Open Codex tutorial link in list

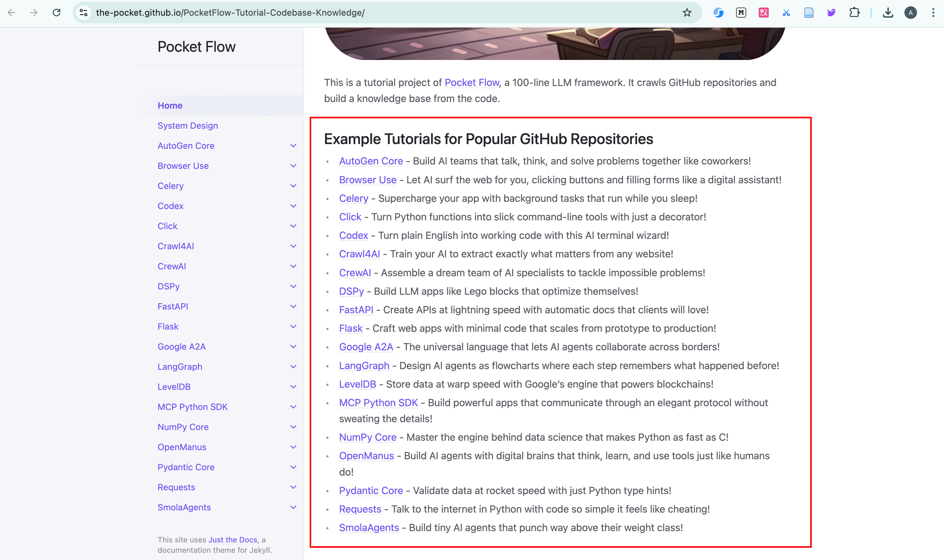[354, 235]
